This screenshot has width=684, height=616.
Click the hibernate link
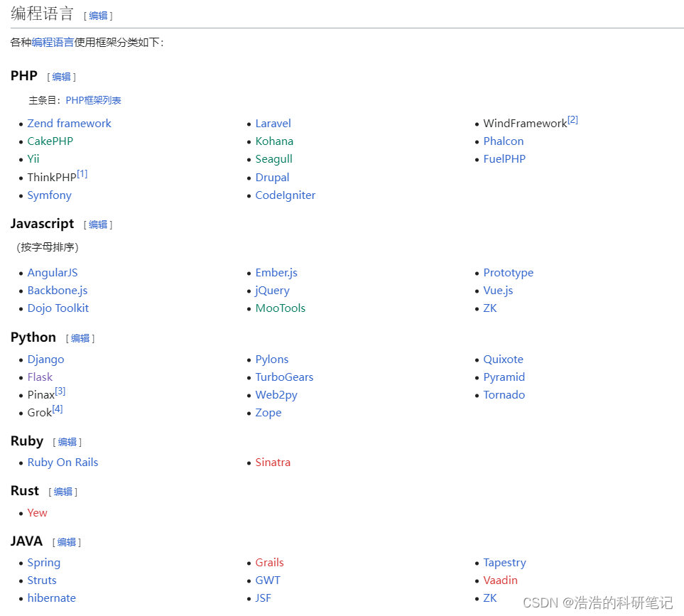pos(51,598)
